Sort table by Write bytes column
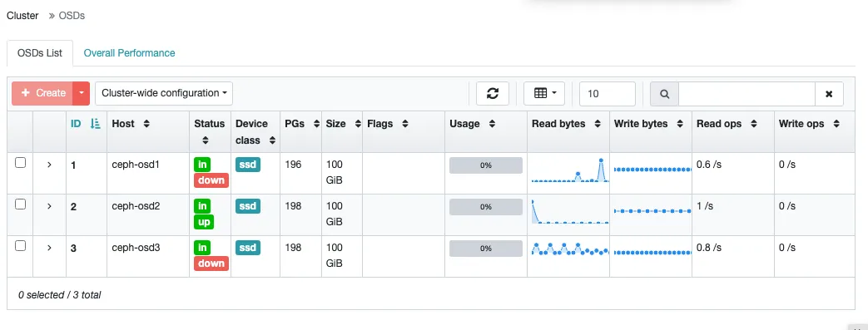Viewport: 868px width, 330px height. pyautogui.click(x=680, y=124)
